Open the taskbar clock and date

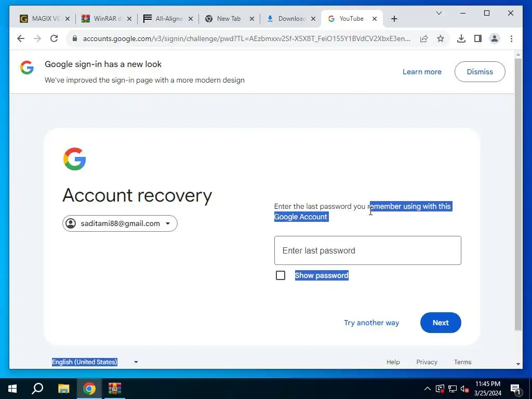(x=487, y=389)
